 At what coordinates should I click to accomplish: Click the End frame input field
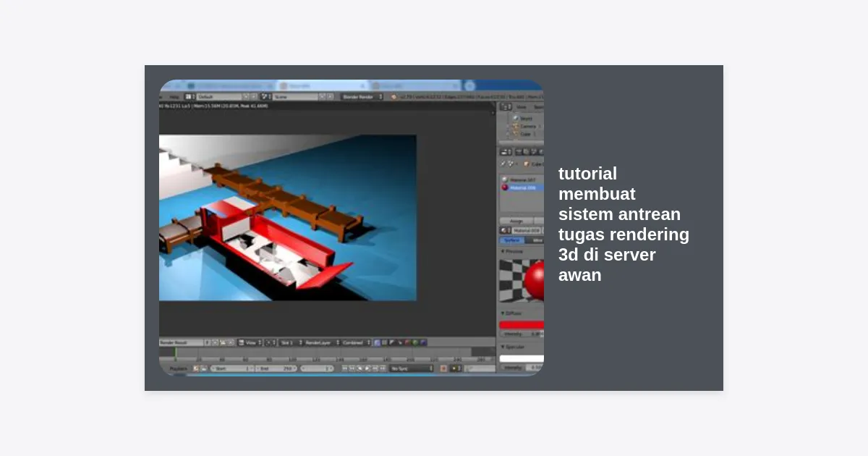[x=275, y=368]
